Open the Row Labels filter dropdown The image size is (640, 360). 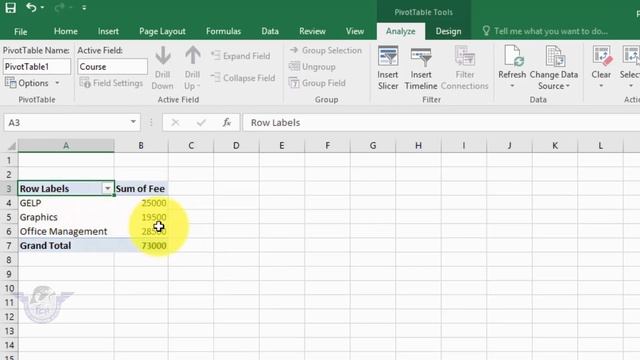[107, 189]
